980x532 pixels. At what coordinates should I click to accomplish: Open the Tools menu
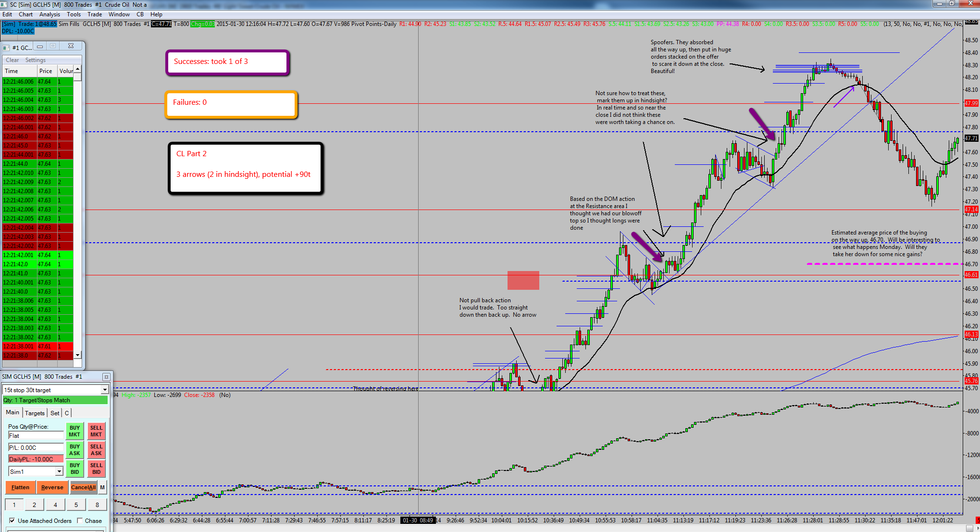pyautogui.click(x=74, y=14)
